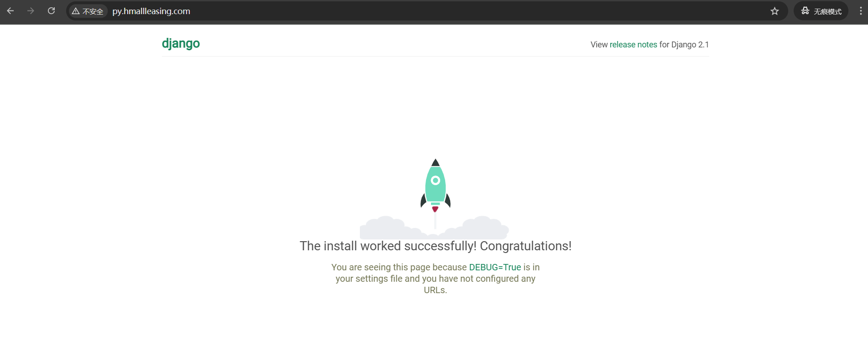Click the 'your settings file' paragraph line
868x341 pixels.
tap(435, 279)
